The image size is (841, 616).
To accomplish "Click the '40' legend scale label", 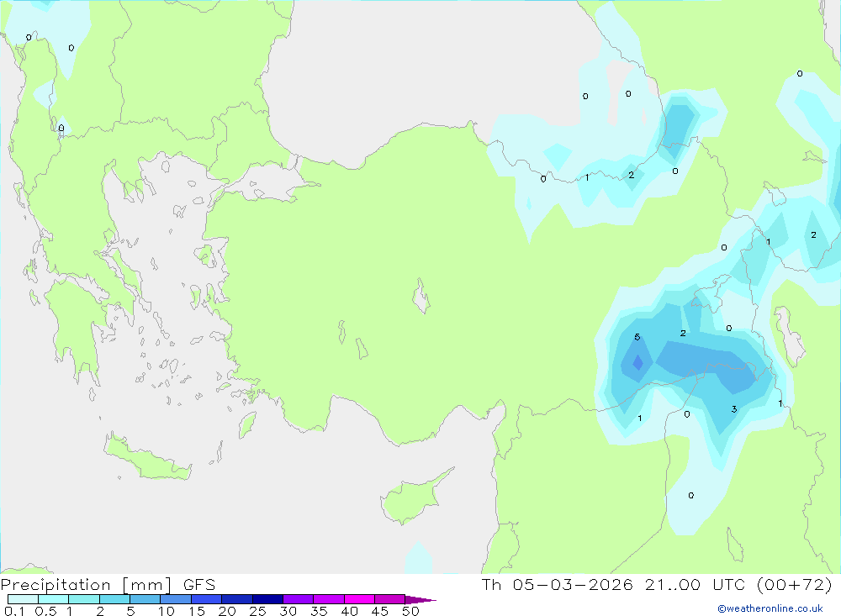I will [349, 611].
